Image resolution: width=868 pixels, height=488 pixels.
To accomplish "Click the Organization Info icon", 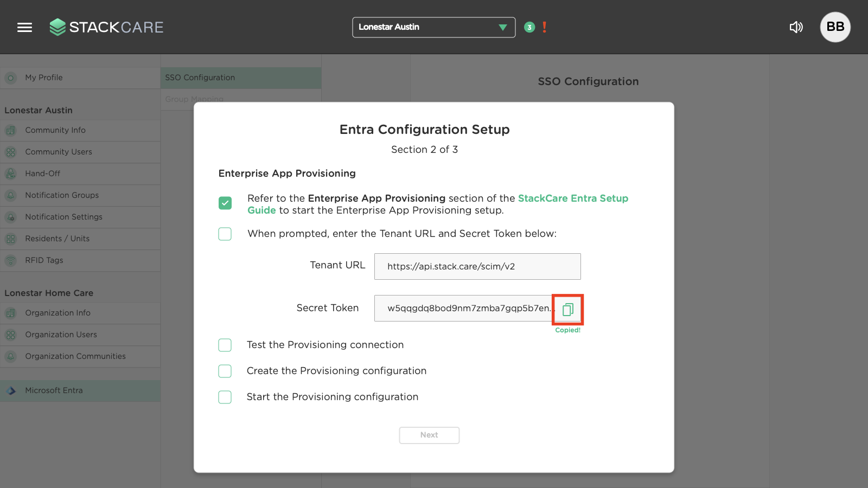I will (x=10, y=313).
